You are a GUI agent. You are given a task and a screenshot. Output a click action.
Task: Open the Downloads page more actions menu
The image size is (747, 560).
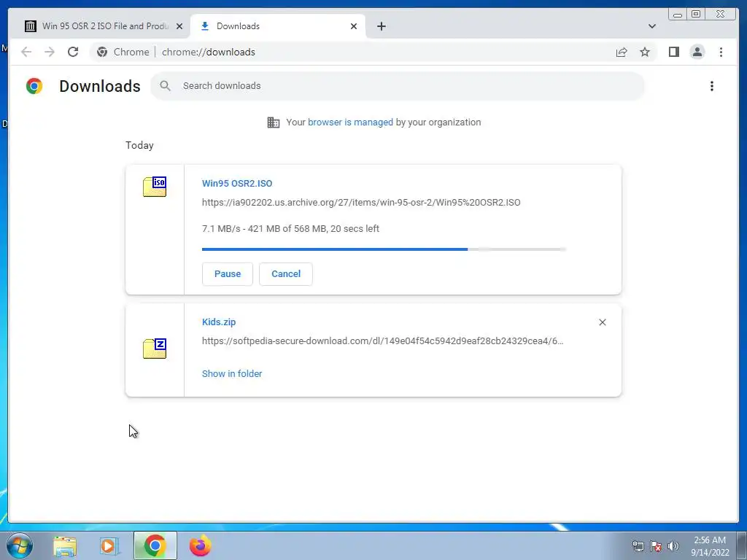tap(712, 86)
